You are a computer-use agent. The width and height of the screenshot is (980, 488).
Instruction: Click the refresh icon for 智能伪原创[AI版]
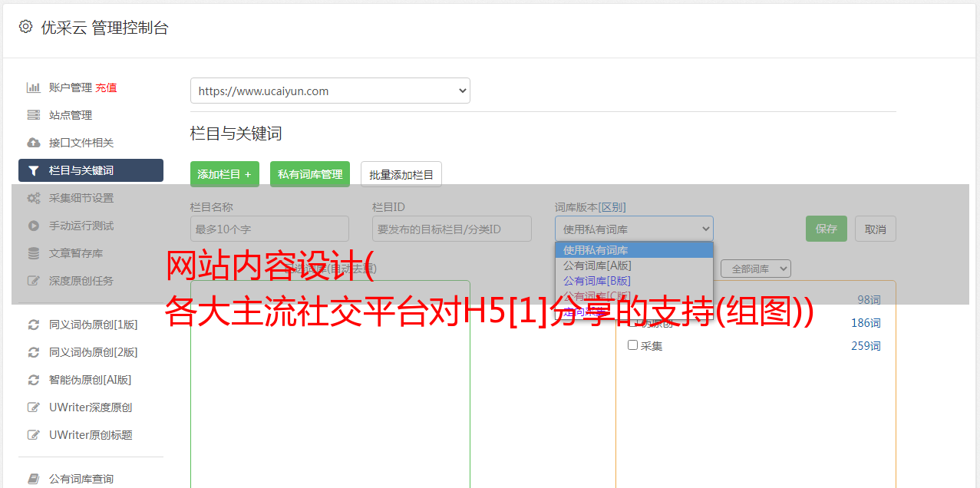tap(34, 380)
